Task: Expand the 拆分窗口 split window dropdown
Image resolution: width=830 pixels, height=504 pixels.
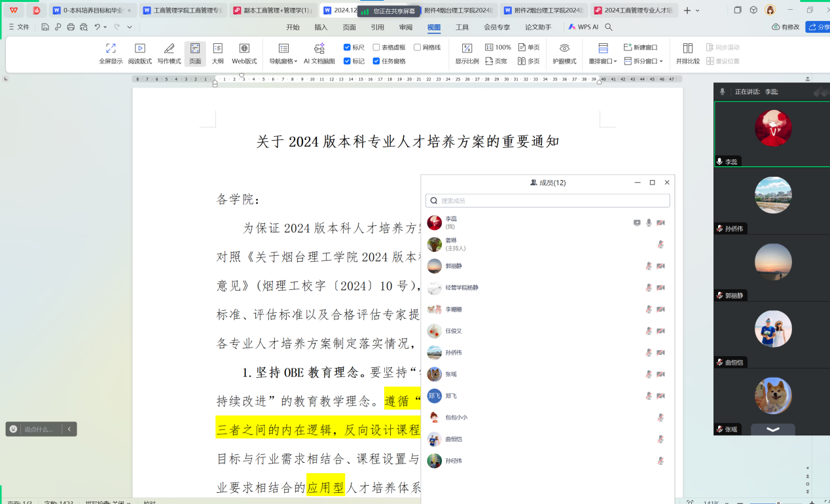Action: click(643, 61)
